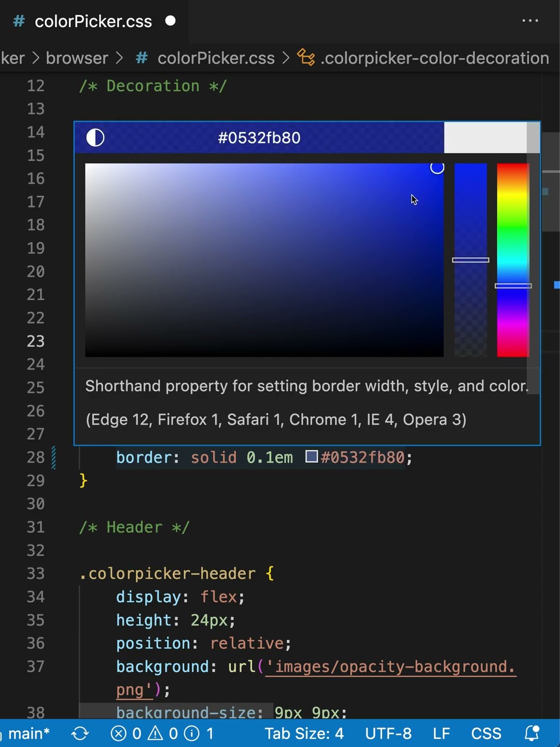Open the colorPicker.css breadcrumb item
Image resolution: width=560 pixels, height=747 pixels.
(216, 58)
